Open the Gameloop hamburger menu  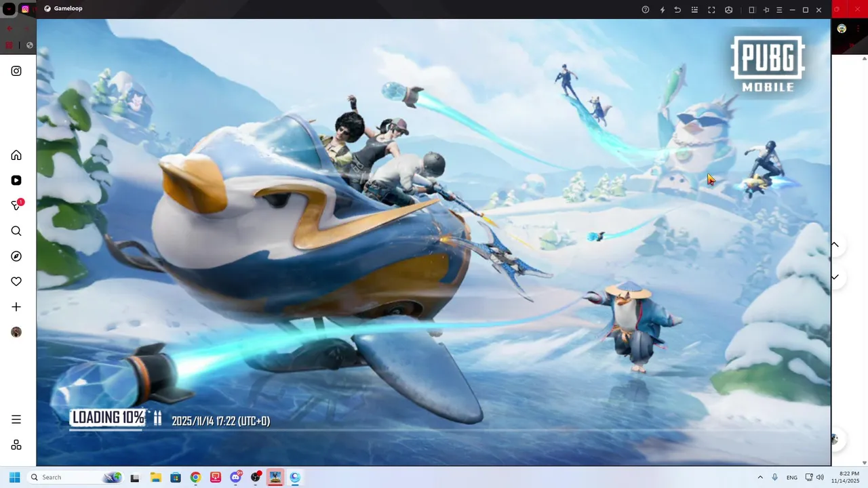[779, 9]
